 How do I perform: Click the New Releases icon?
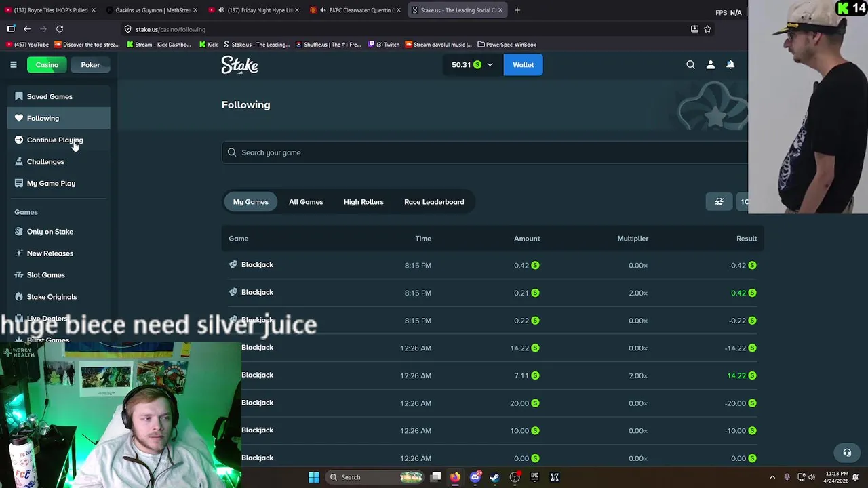point(19,253)
